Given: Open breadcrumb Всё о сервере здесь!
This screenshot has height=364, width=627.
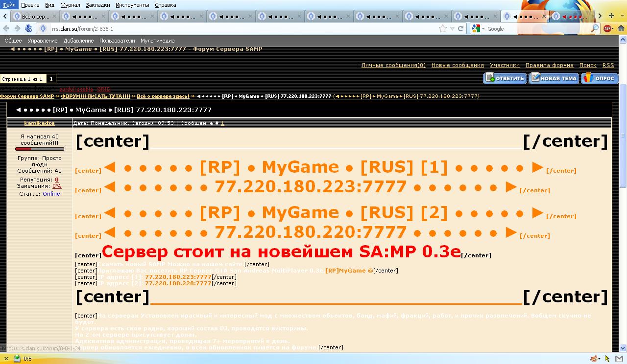Looking at the screenshot, I should (x=163, y=96).
